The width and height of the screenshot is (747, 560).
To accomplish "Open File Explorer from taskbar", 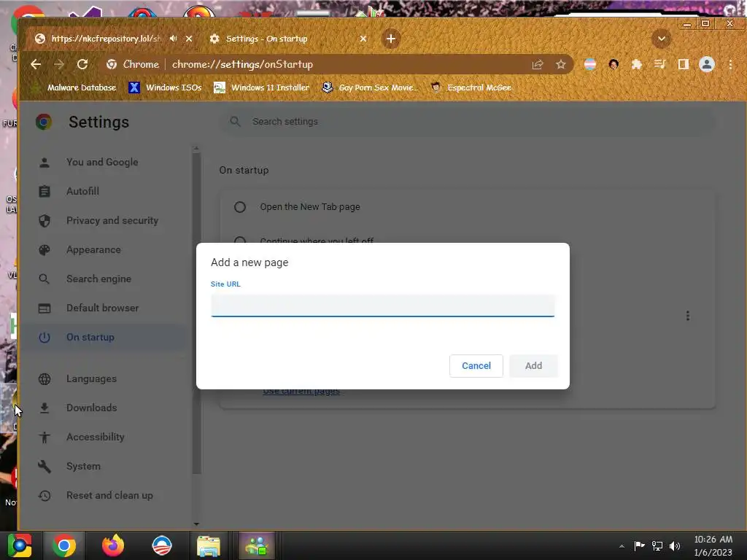I will coord(208,545).
